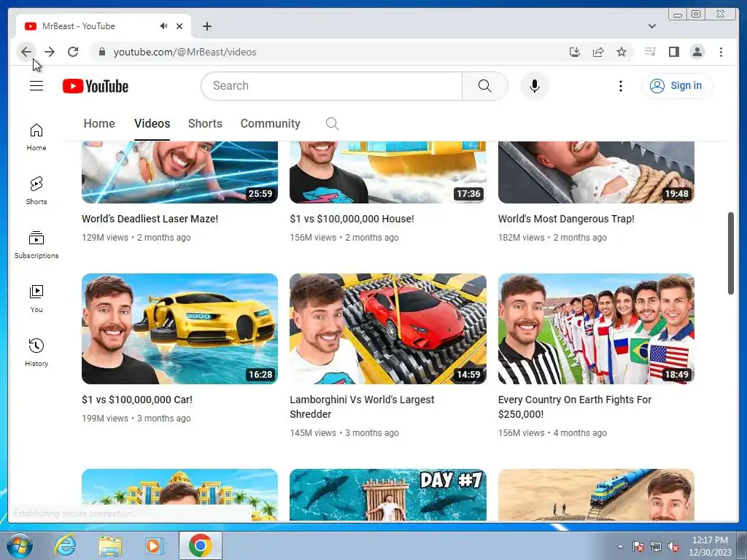Share this page using the share icon

coord(598,52)
